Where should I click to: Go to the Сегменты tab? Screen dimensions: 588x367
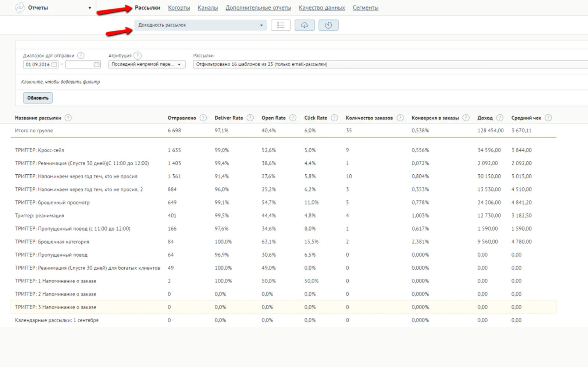[x=366, y=8]
